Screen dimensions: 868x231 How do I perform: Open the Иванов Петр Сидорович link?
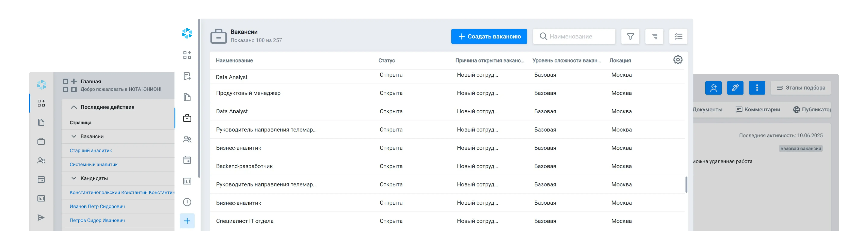tap(97, 206)
